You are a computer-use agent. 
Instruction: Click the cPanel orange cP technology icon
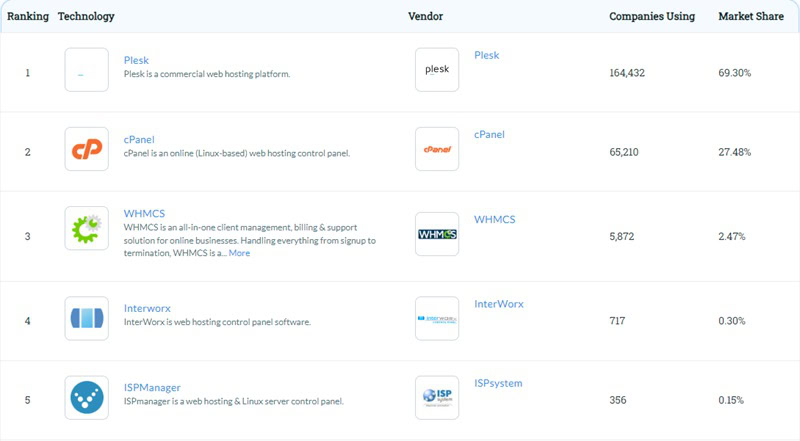[87, 149]
